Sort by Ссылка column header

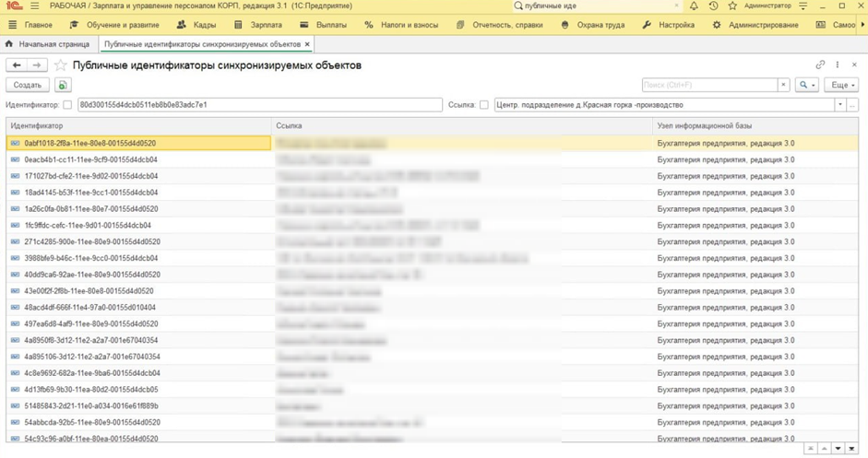point(462,125)
